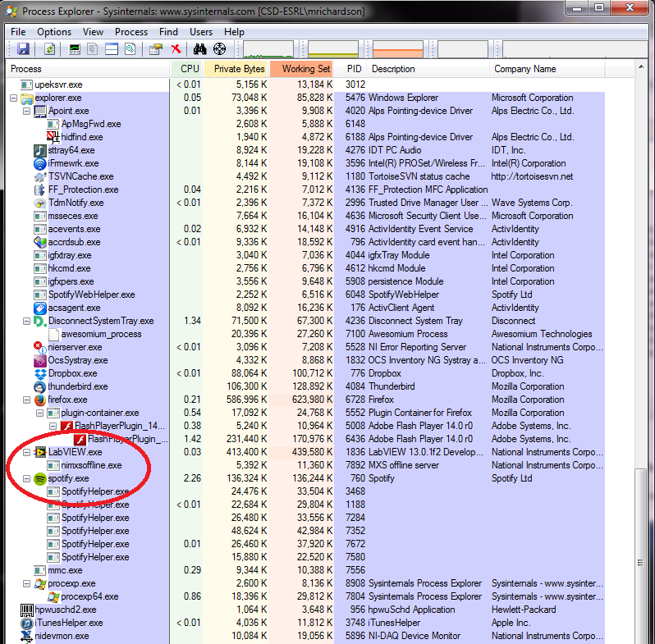Open the System Information toolbar icon
Image resolution: width=655 pixels, height=644 pixels.
[x=75, y=49]
